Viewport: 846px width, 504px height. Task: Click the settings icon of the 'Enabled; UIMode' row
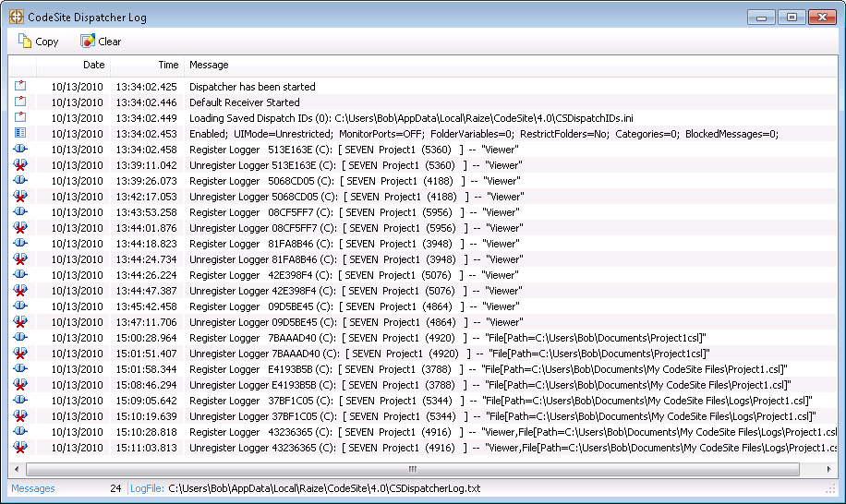[x=20, y=133]
